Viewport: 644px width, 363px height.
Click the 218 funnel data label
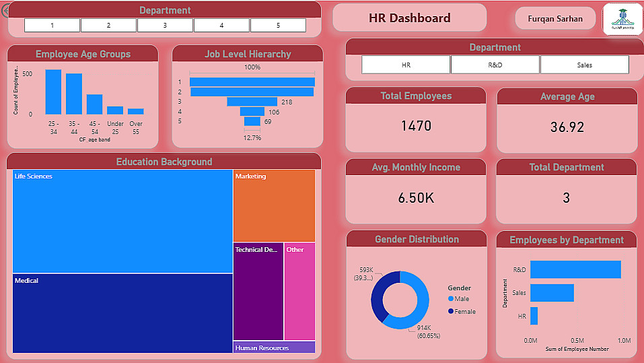tap(287, 102)
